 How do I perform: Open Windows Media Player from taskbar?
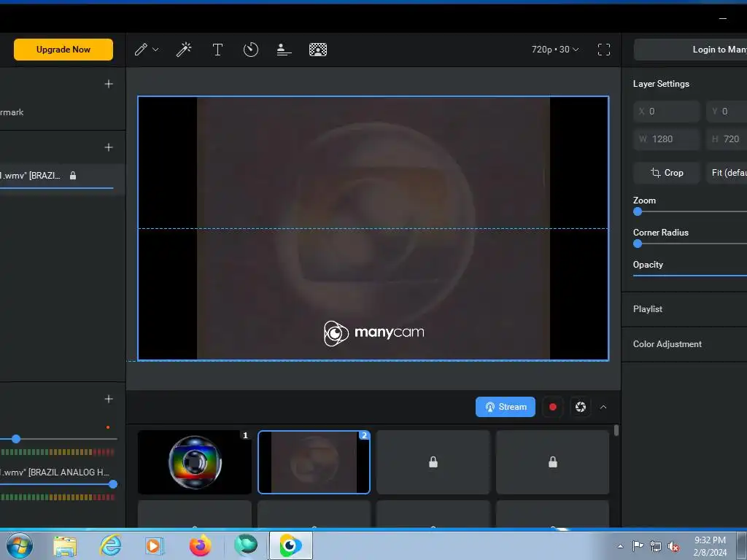coord(154,545)
